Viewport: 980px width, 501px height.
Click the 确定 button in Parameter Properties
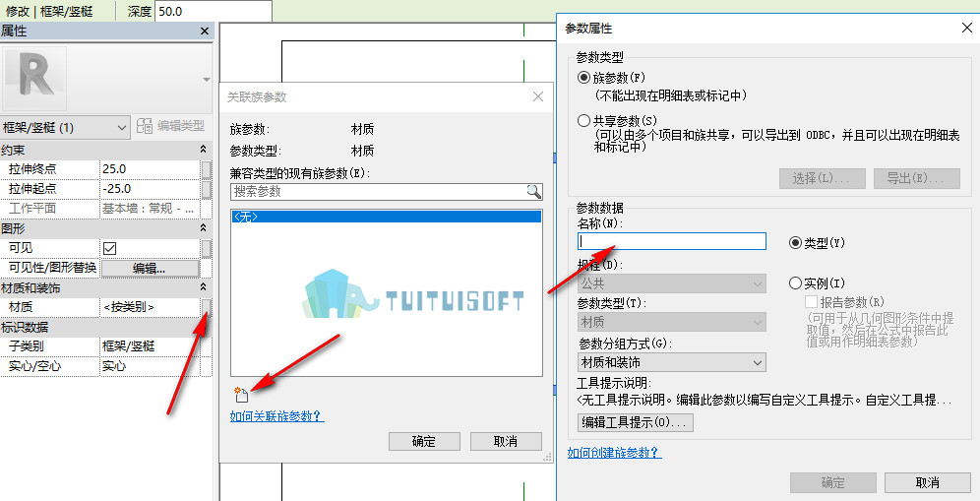833,482
